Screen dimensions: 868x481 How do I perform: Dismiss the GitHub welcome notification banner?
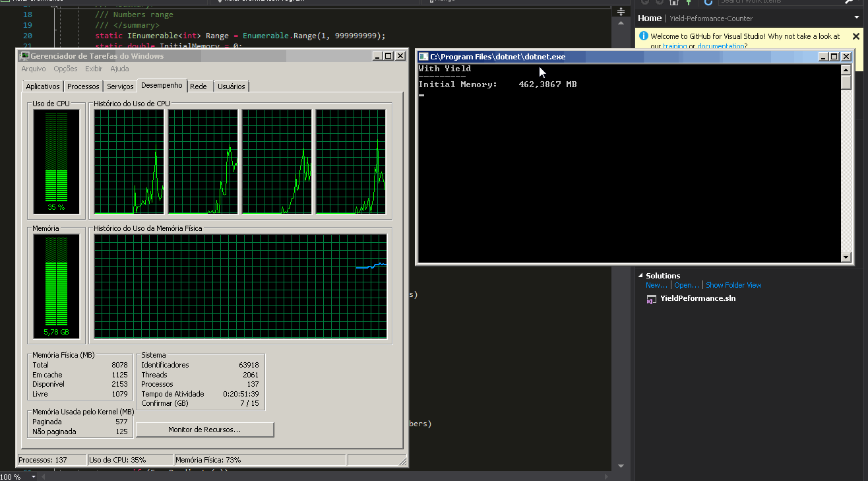click(x=856, y=37)
